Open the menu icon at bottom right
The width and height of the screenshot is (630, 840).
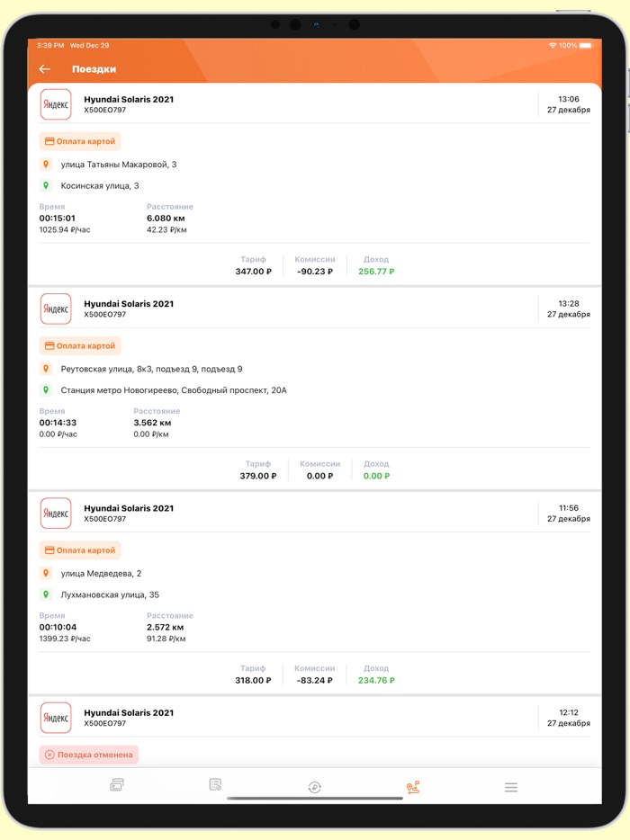pyautogui.click(x=511, y=784)
